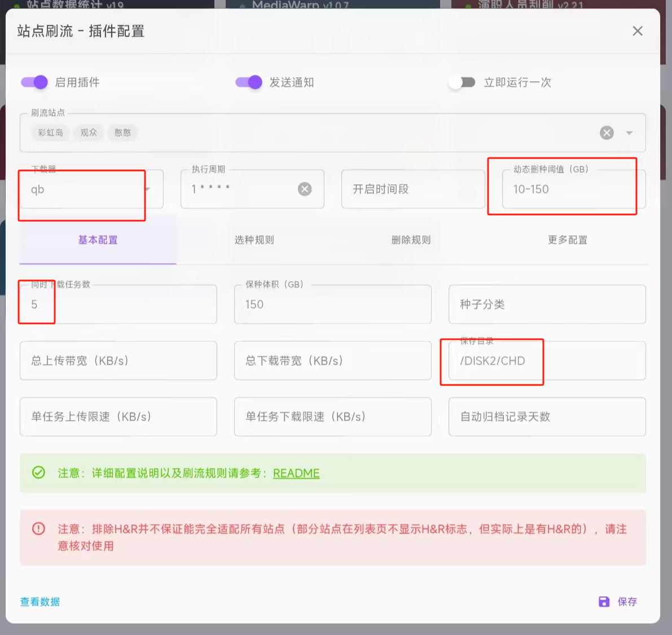Image resolution: width=672 pixels, height=635 pixels.
Task: Open the README link
Action: 296,473
